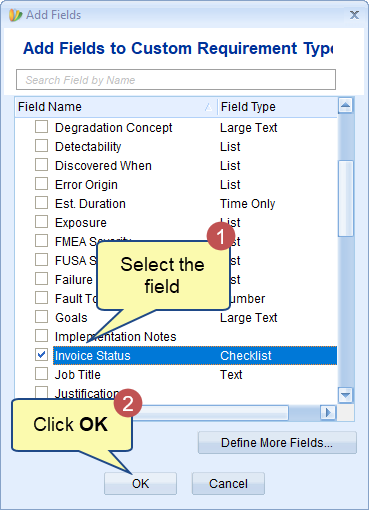Open Define More Fields dialog

coord(277,443)
